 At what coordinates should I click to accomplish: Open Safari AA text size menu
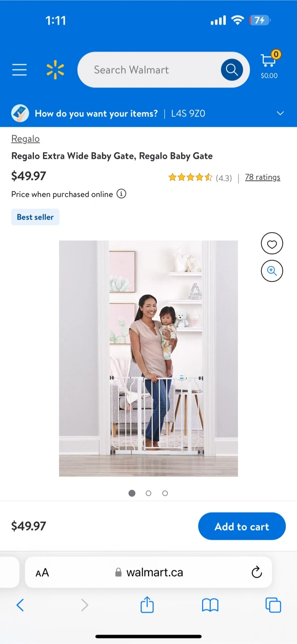tap(42, 572)
